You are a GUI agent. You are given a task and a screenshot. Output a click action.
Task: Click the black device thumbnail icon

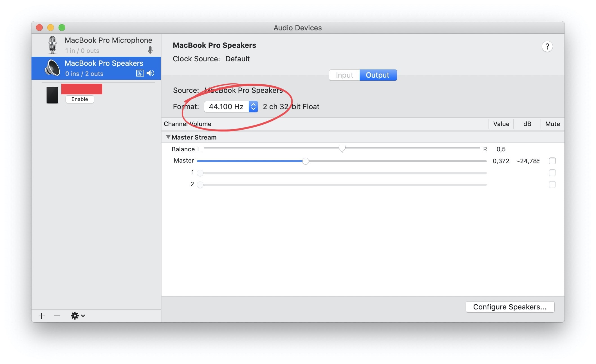(52, 95)
